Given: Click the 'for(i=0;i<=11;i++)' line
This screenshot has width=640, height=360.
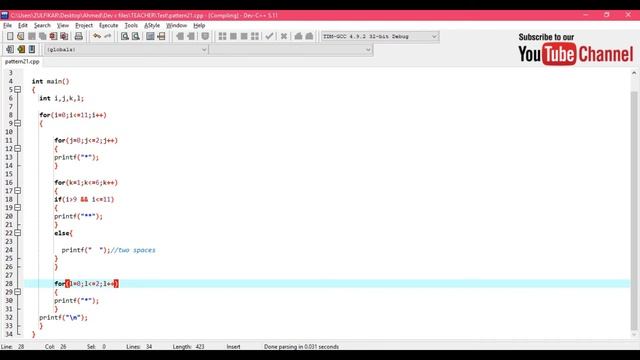Looking at the screenshot, I should click(73, 115).
